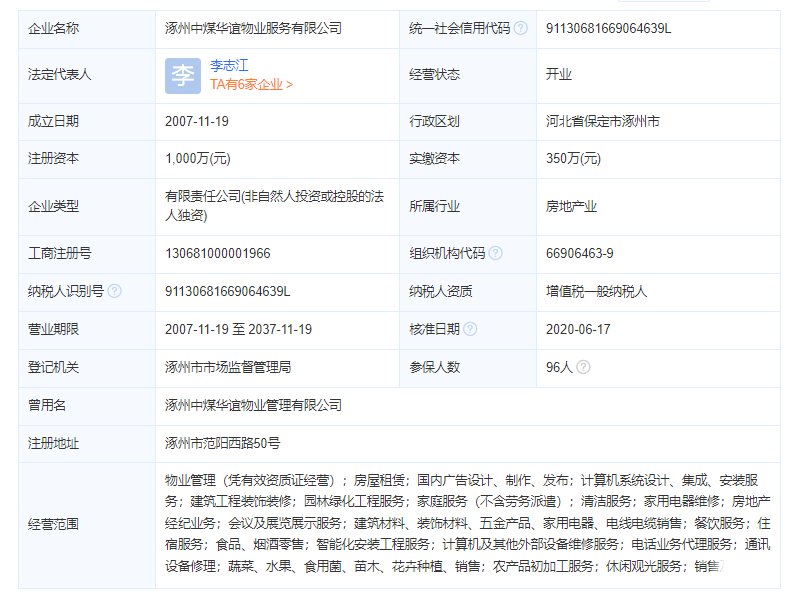This screenshot has width=800, height=600.
Task: Click taxpayer qualification 增值税一般纳税人
Action: (596, 291)
